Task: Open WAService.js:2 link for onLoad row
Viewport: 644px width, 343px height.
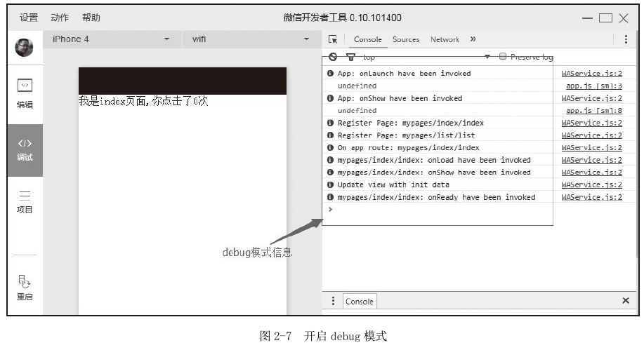Action: tap(592, 160)
